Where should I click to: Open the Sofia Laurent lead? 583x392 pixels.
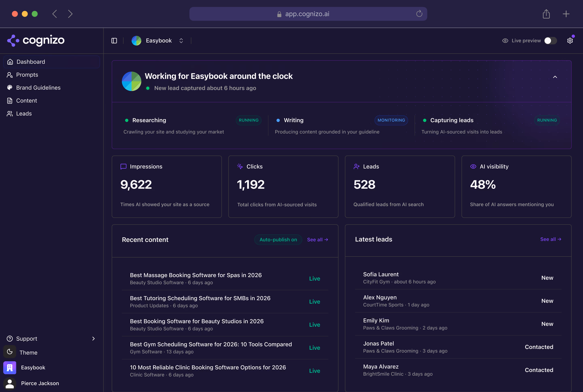pyautogui.click(x=458, y=278)
